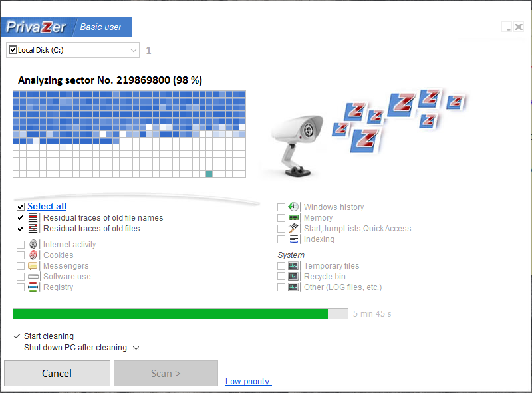Viewport: 532px width, 393px height.
Task: Click the System section heading
Action: click(291, 255)
